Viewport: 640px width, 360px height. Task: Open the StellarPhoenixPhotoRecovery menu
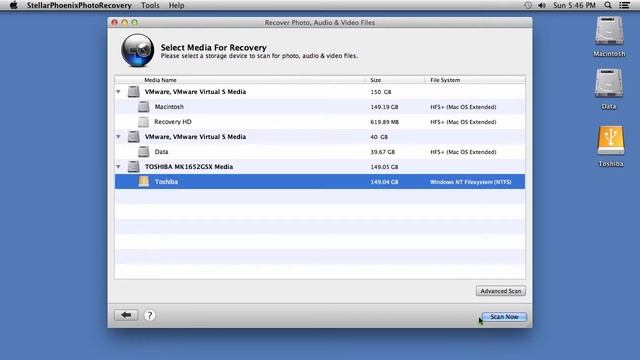coord(79,5)
